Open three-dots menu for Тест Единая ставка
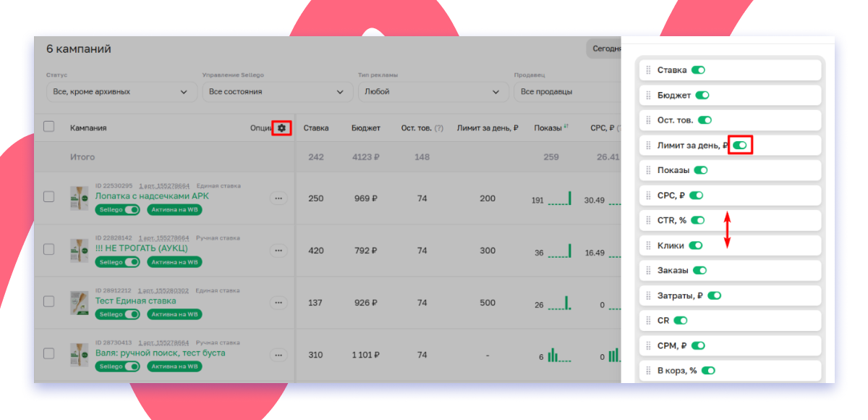The width and height of the screenshot is (868, 420). 278,303
